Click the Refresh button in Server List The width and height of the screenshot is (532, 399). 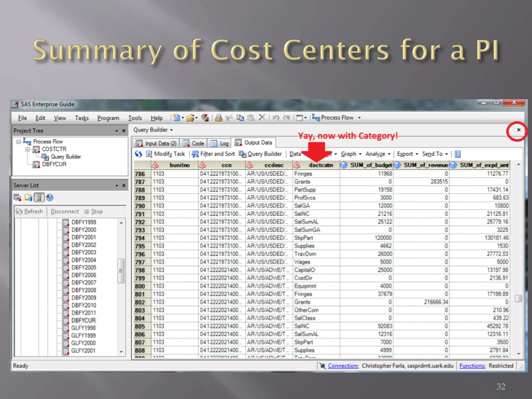(x=29, y=211)
